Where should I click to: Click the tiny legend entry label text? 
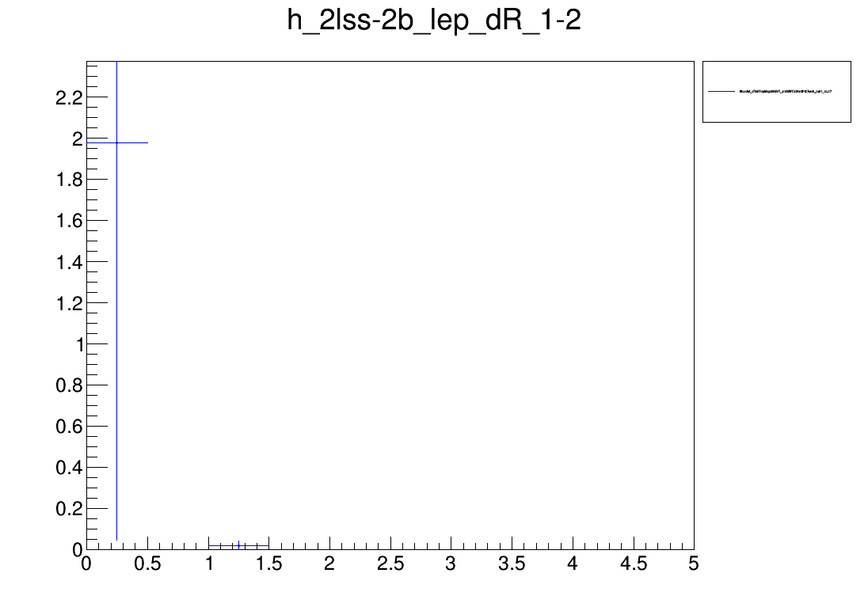(x=785, y=91)
